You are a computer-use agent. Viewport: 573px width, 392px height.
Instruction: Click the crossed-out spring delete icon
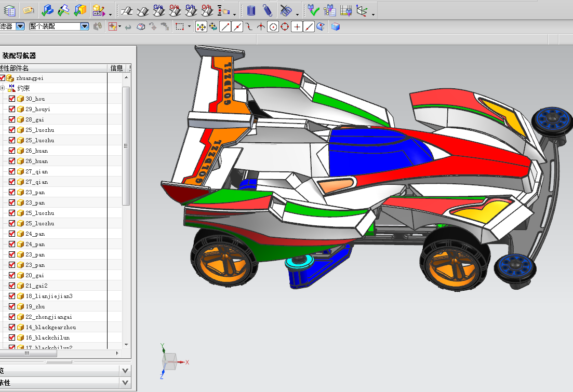pos(286,10)
